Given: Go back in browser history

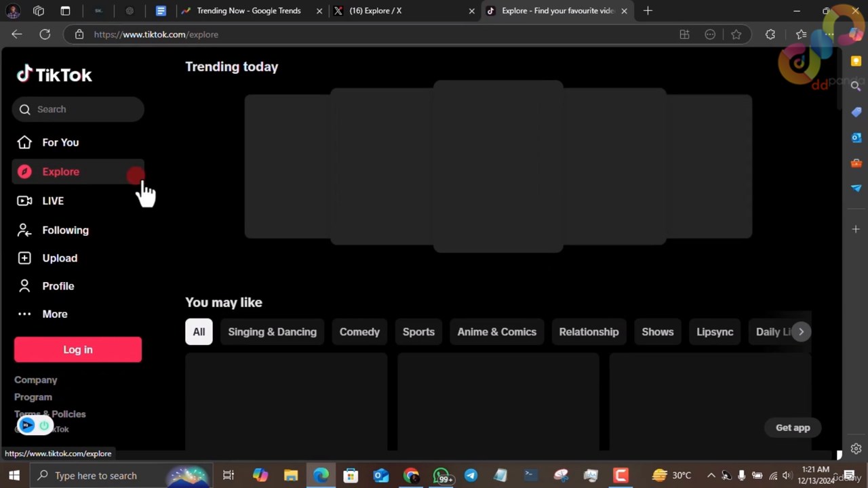Looking at the screenshot, I should click(x=17, y=35).
